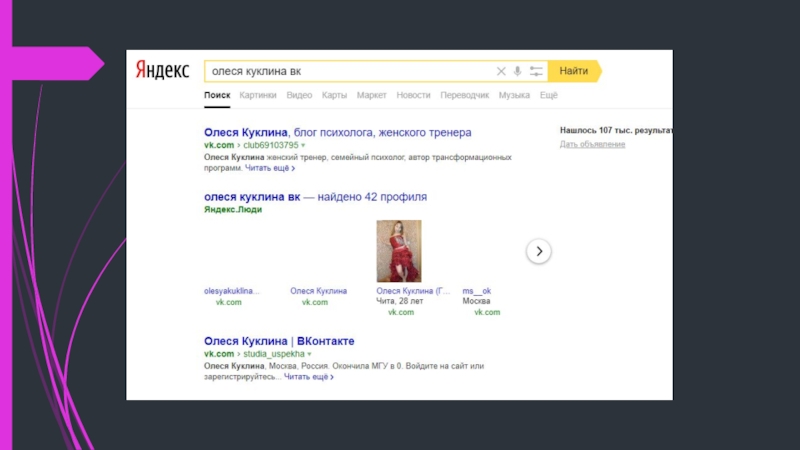Open the найдено 42 профиля result

click(x=315, y=197)
